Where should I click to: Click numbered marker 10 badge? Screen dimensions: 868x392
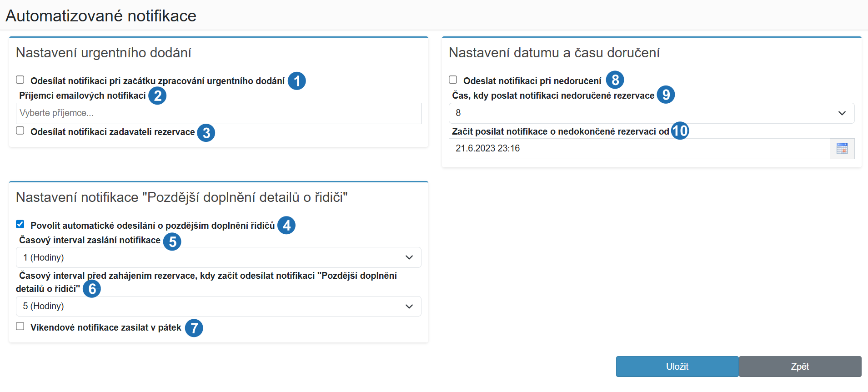pyautogui.click(x=680, y=131)
